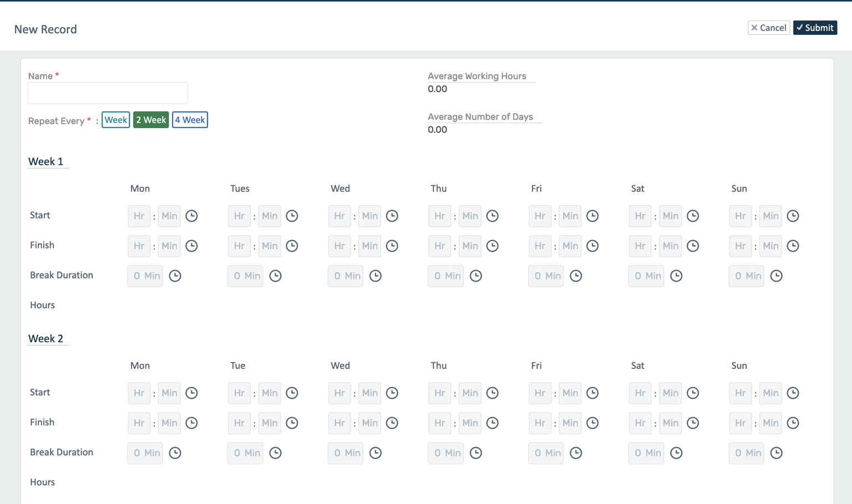Select the Week repeat option
Viewport: 852px width, 504px height.
(x=115, y=120)
